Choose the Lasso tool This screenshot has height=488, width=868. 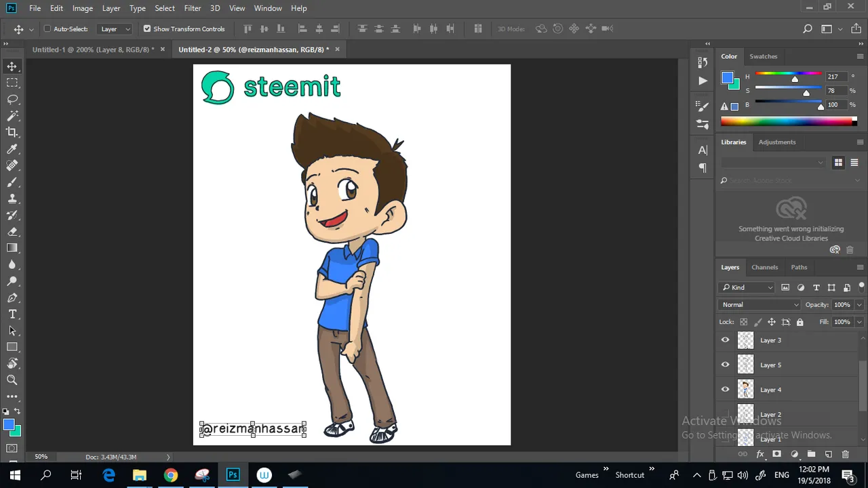tap(12, 99)
